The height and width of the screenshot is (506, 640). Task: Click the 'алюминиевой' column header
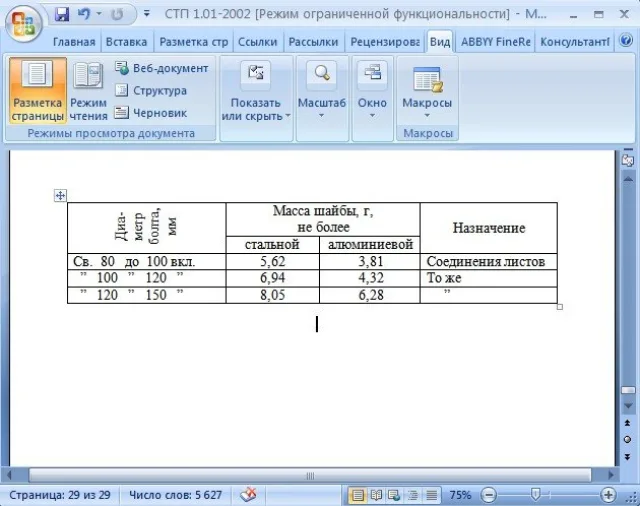pyautogui.click(x=370, y=244)
